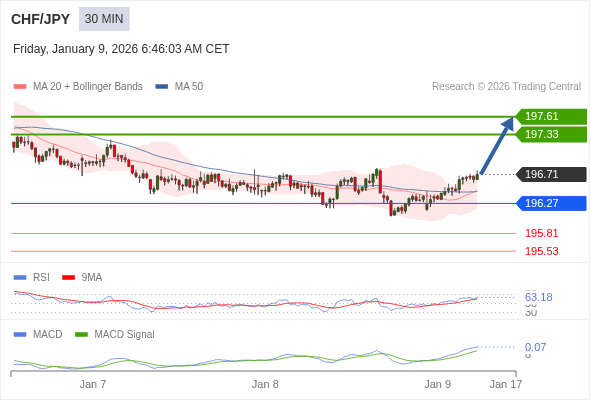Click the MA 50 legend label
This screenshot has height=400, width=590.
click(x=189, y=87)
